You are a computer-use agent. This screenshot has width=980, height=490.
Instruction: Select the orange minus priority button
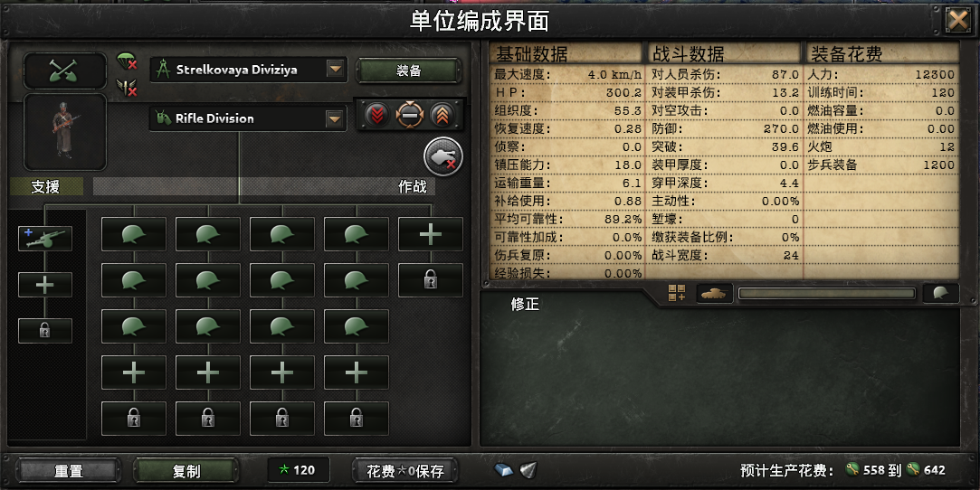click(409, 115)
